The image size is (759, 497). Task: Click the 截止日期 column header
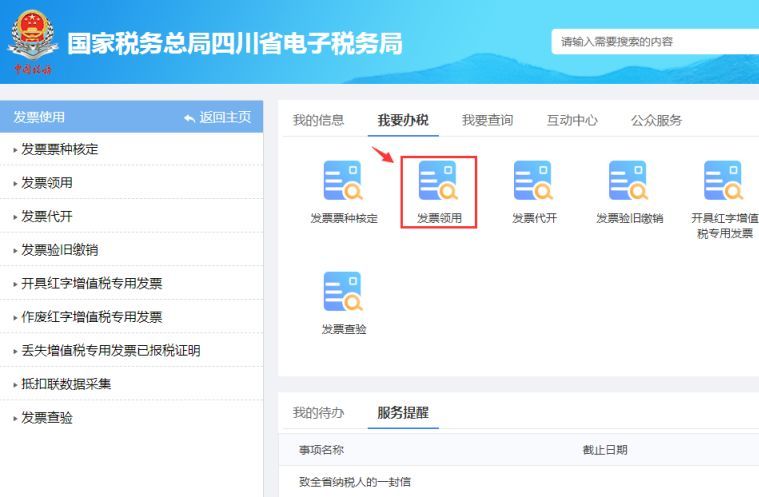(x=605, y=450)
